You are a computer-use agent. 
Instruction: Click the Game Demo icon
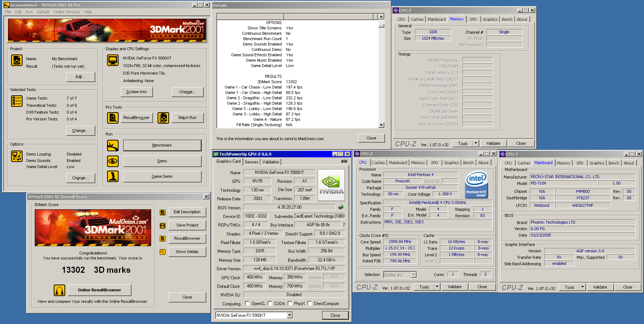tap(113, 176)
